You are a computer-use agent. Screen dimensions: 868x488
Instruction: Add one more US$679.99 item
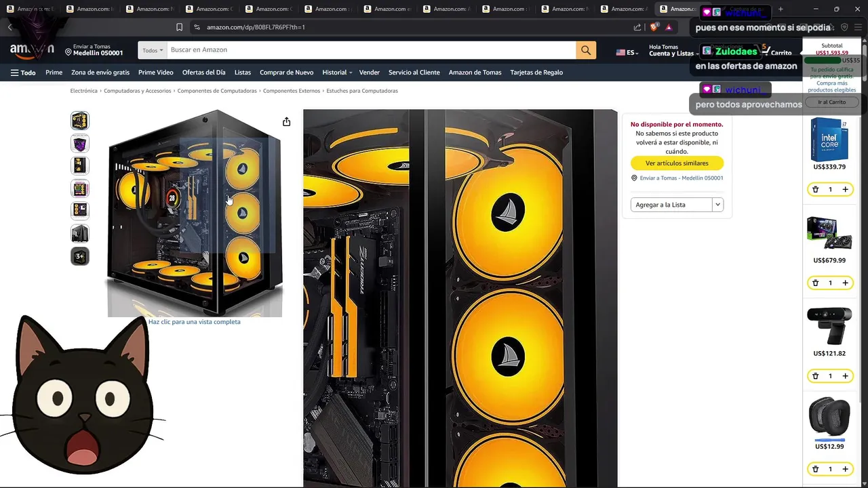(x=845, y=283)
